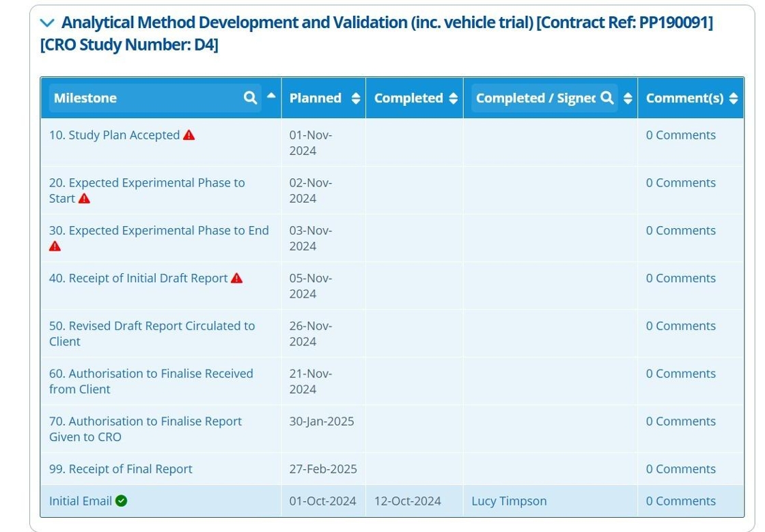Open comments for 70. Authorisation to Finalise Report
The image size is (765, 532).
[680, 421]
